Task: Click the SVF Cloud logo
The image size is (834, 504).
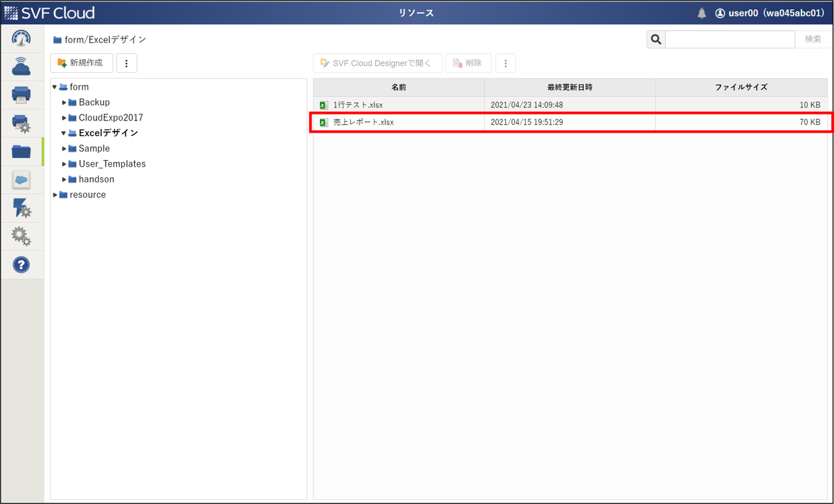Action: click(50, 13)
